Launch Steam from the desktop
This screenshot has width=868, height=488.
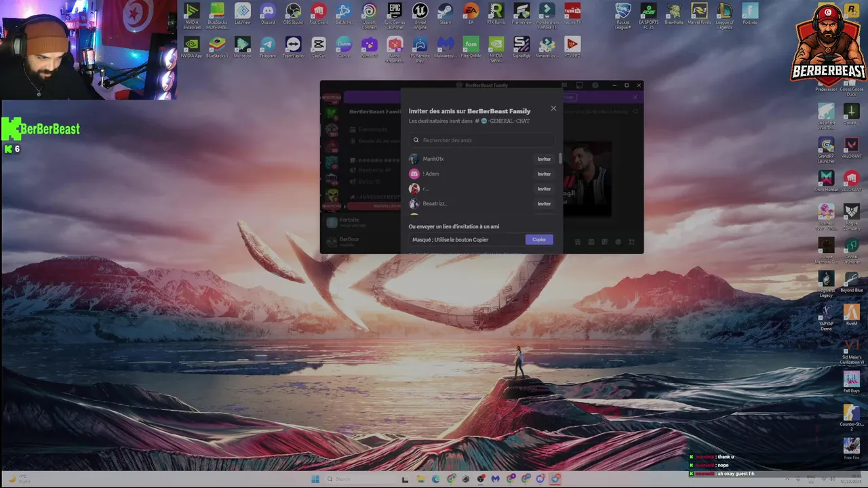(446, 14)
